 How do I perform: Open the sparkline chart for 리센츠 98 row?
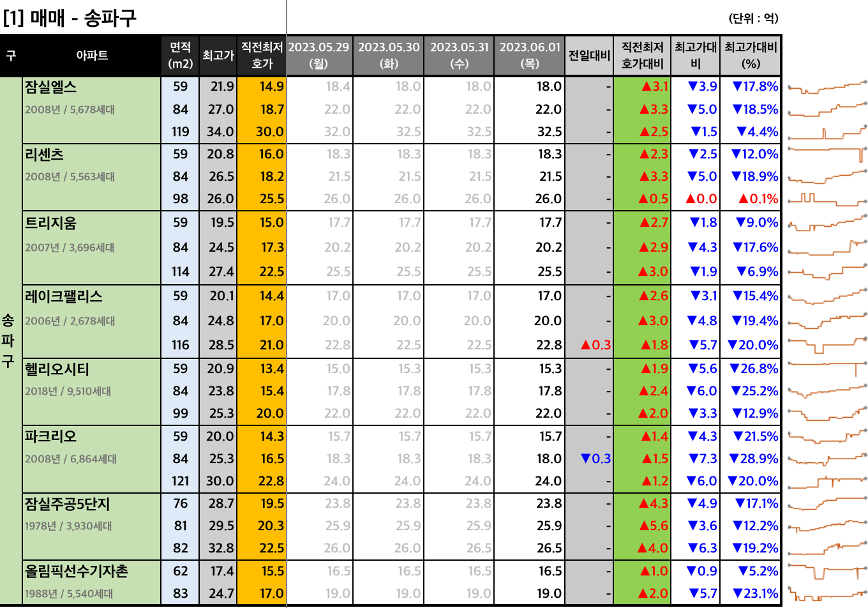pyautogui.click(x=827, y=199)
